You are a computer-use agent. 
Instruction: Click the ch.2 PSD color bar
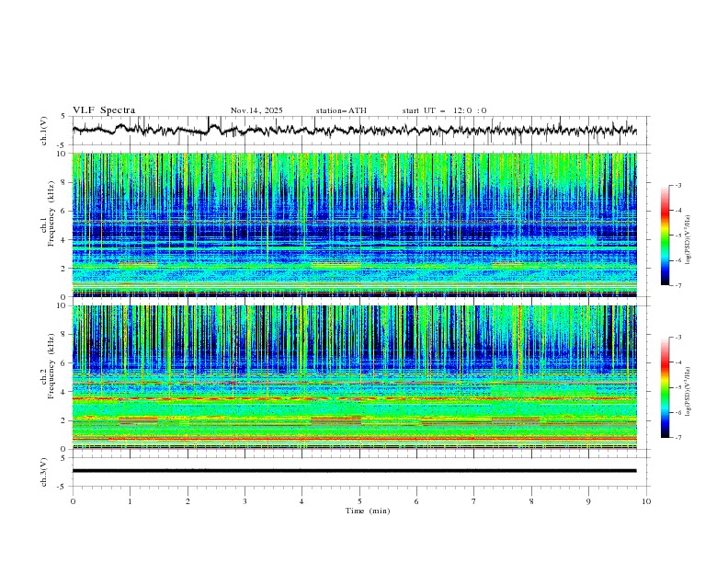665,387
